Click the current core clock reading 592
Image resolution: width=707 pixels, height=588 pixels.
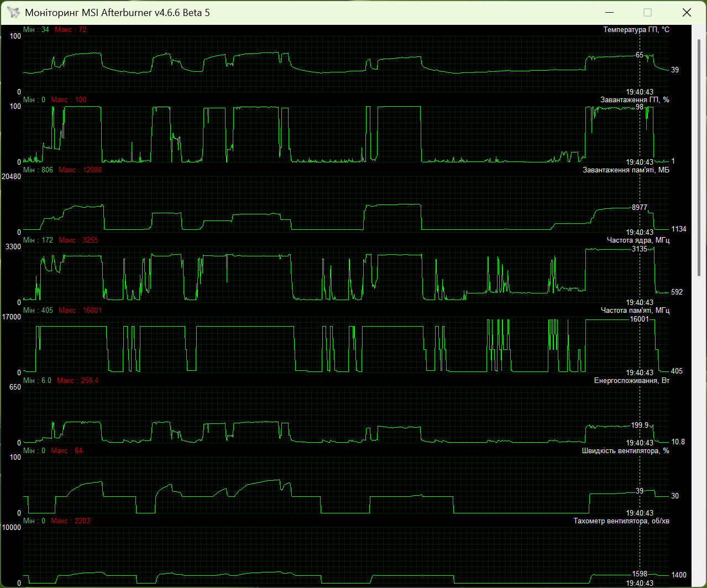point(677,292)
